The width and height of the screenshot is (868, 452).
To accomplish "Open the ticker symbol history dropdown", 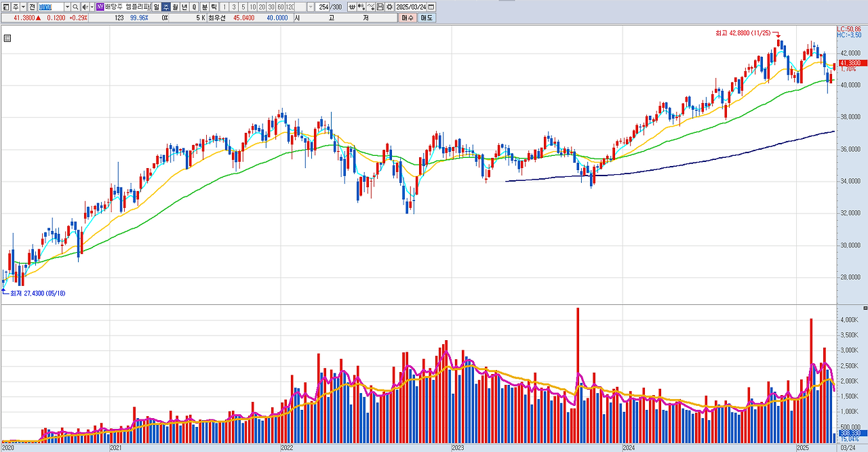I will point(67,7).
